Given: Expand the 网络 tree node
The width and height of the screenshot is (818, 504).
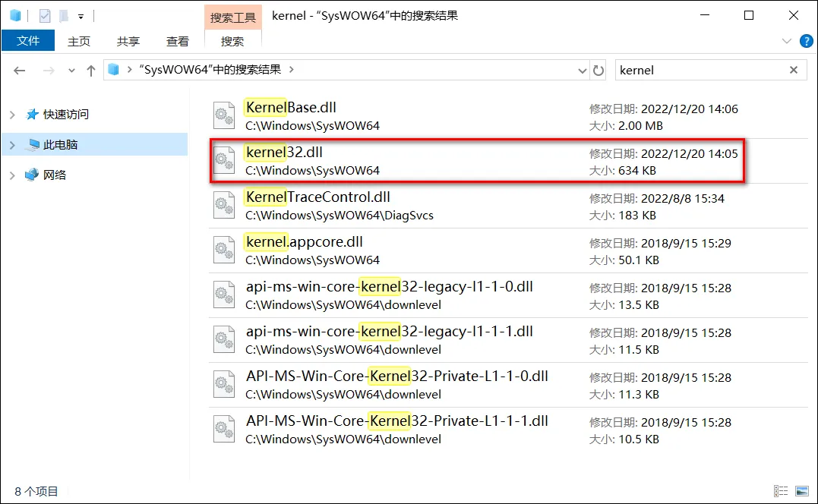Looking at the screenshot, I should click(12, 175).
